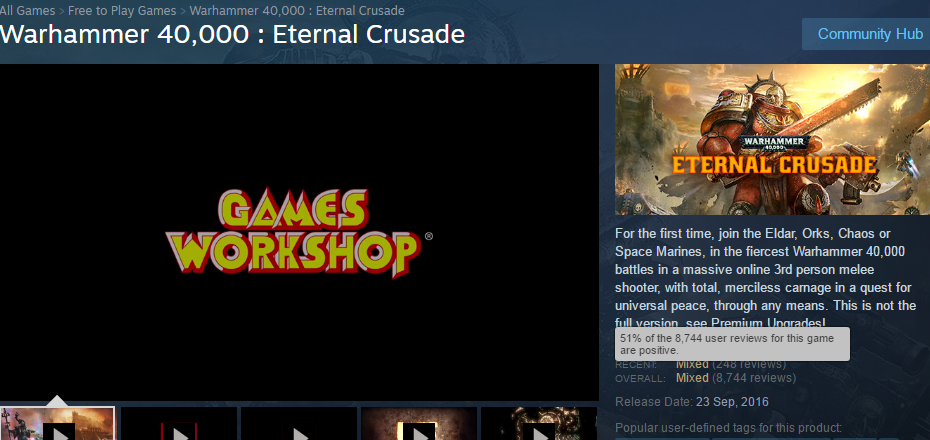Viewport: 930px width, 440px height.
Task: Click the white highlight selector arrow above the thumbnails
Action: (x=57, y=401)
